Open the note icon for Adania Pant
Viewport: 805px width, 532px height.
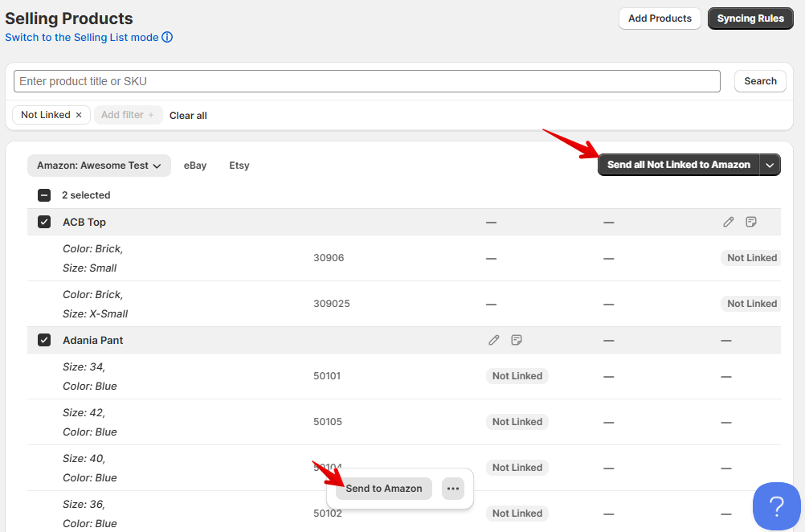[x=517, y=340]
